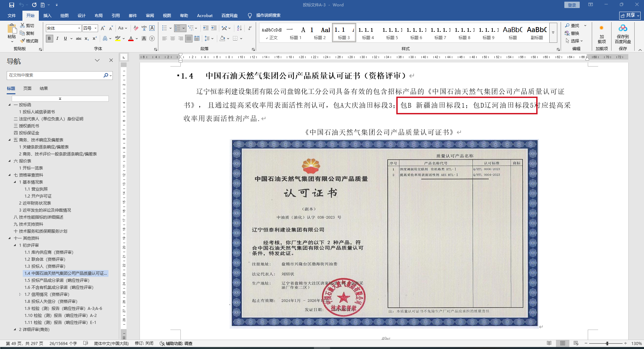This screenshot has height=349, width=644.
Task: Sort the selected paragraphs
Action: [x=239, y=28]
